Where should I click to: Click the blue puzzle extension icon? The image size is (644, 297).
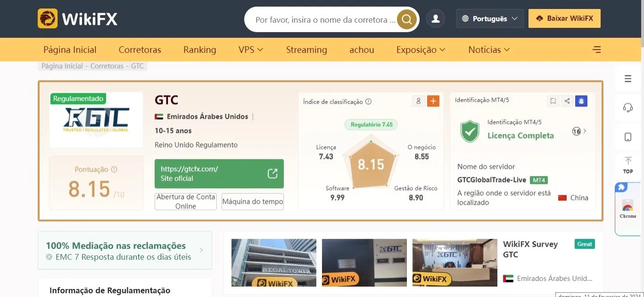621,188
